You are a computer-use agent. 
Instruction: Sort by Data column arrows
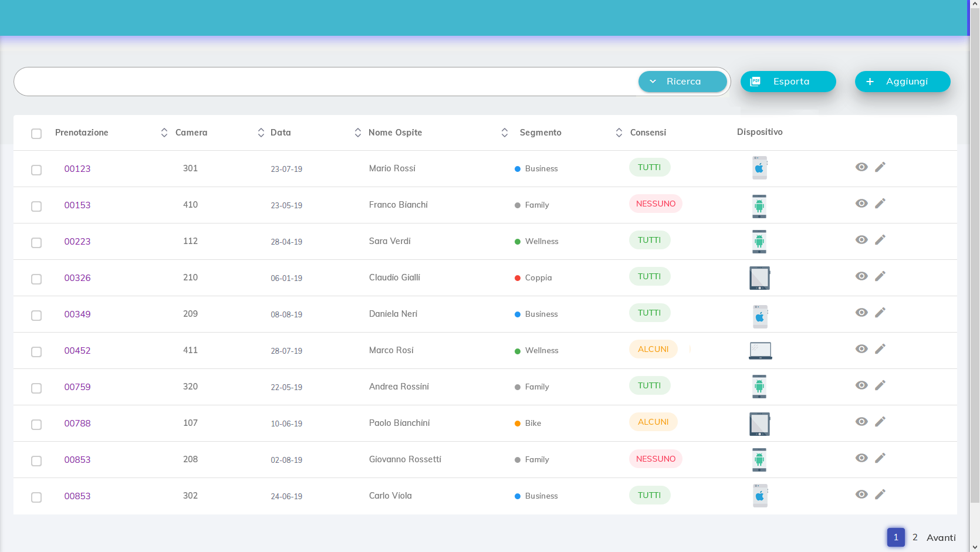click(x=358, y=133)
